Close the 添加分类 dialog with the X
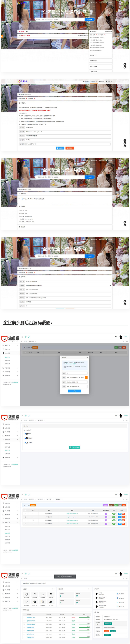The height and width of the screenshot is (644, 130). 87,357
